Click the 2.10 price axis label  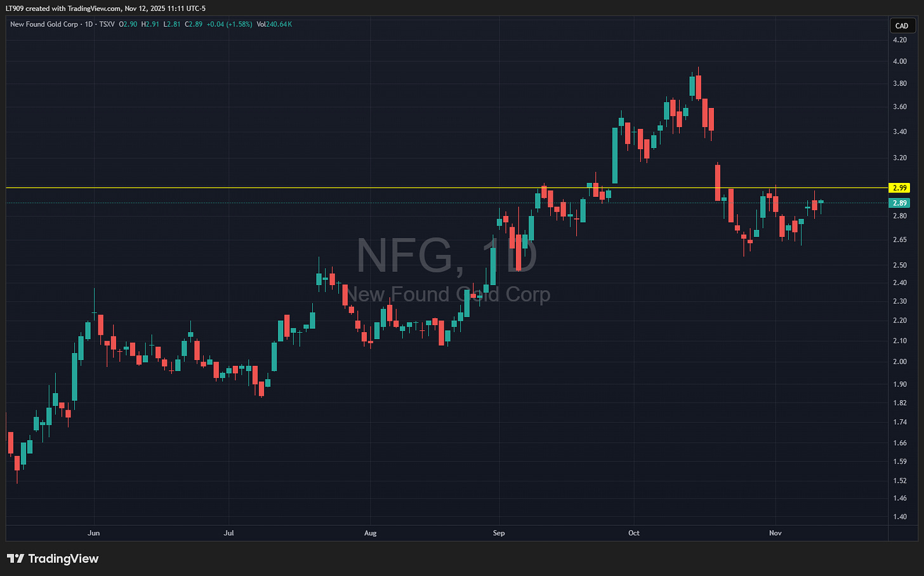click(x=899, y=340)
